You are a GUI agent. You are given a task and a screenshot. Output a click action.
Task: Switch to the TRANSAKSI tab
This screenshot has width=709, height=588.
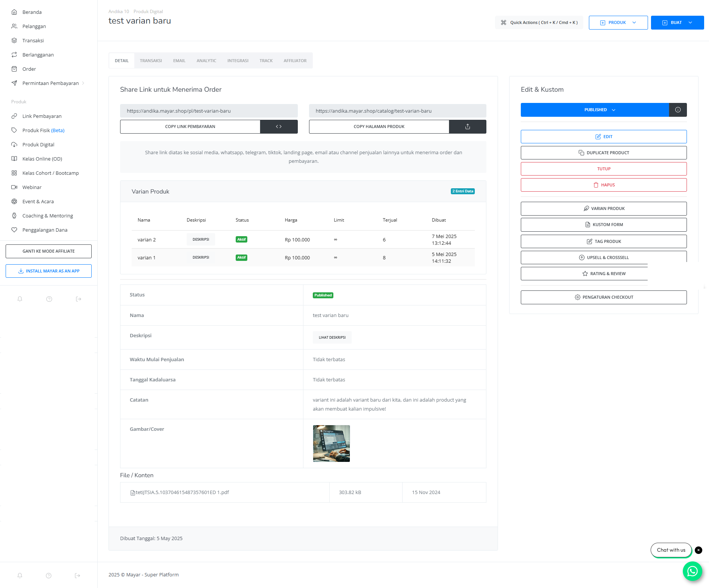coord(151,61)
